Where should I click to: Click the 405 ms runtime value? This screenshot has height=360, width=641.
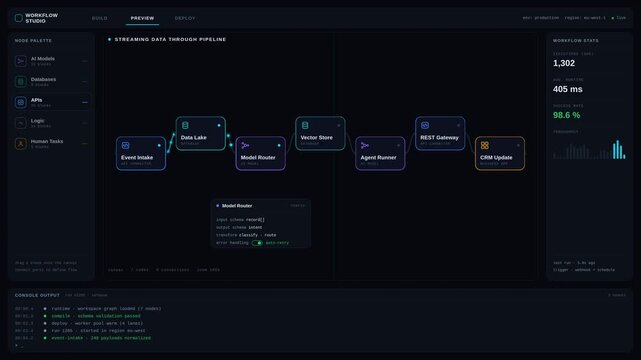(x=568, y=89)
